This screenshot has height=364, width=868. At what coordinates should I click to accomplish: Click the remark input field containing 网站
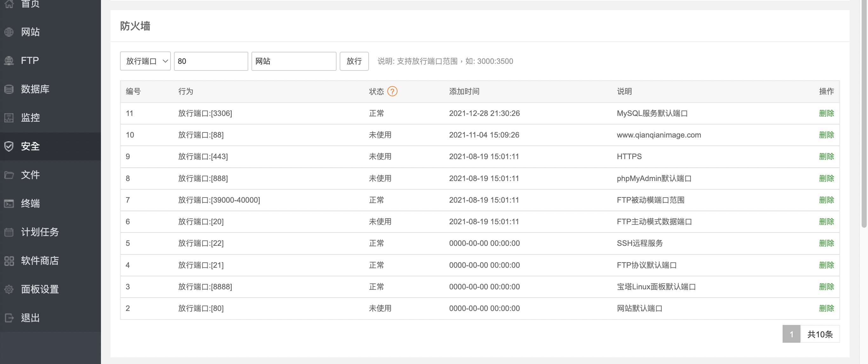[294, 61]
